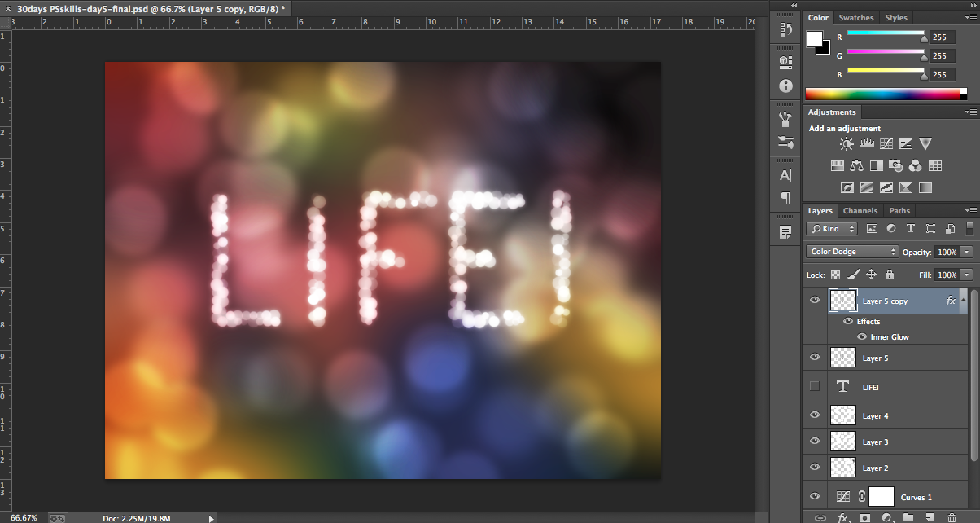
Task: Add a Color Balance adjustment
Action: (x=856, y=166)
